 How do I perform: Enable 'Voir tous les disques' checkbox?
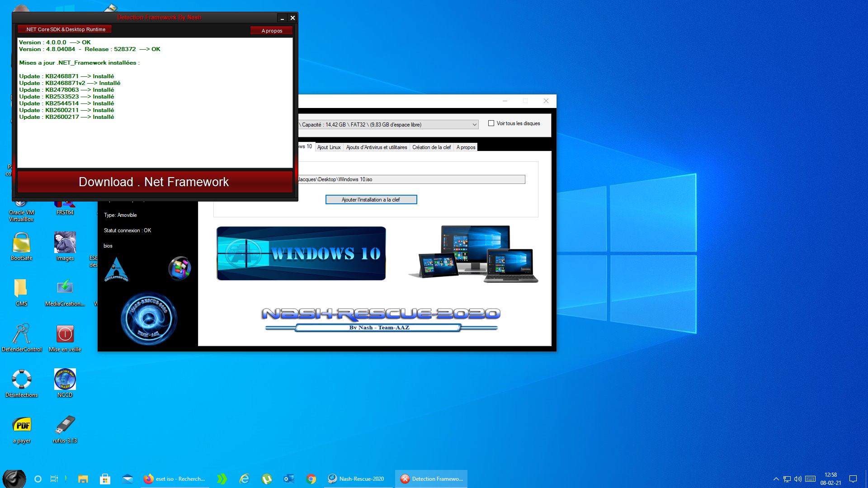click(x=491, y=123)
